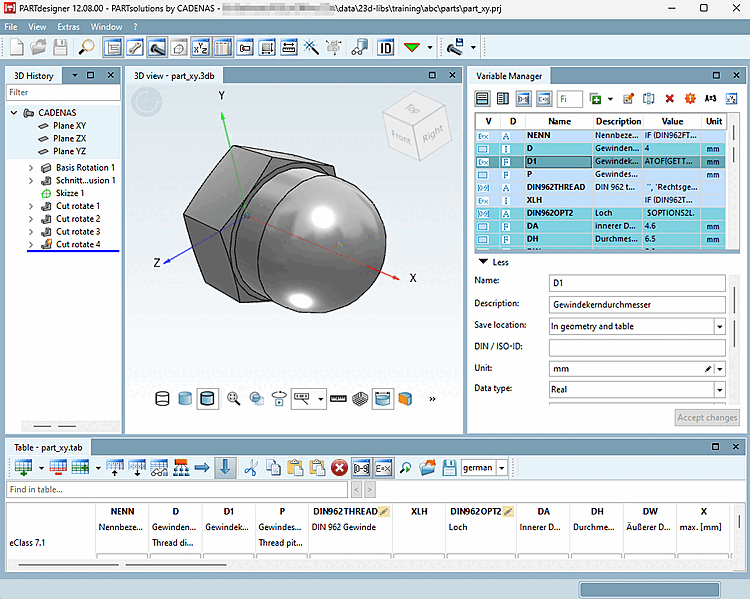Screen dimensions: 750x599
Task: Click the scissors cut icon in the table toolbar
Action: [250, 467]
